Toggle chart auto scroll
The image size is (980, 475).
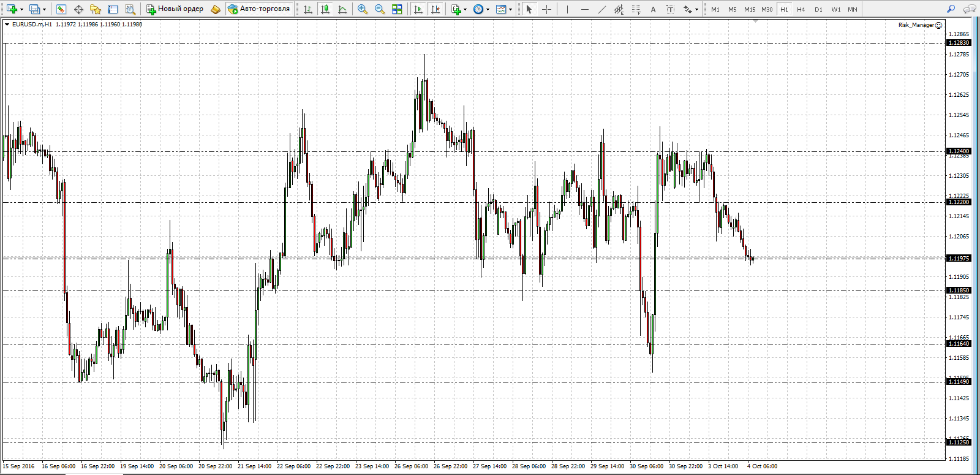coord(418,9)
